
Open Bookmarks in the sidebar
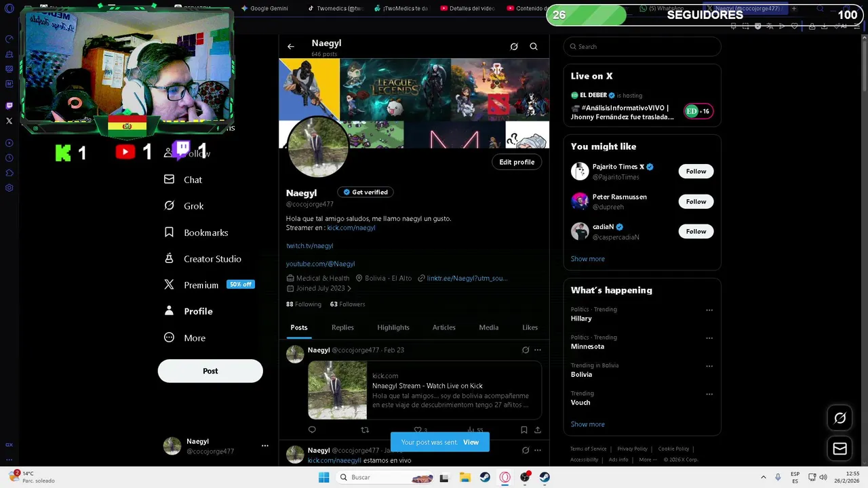[196, 232]
